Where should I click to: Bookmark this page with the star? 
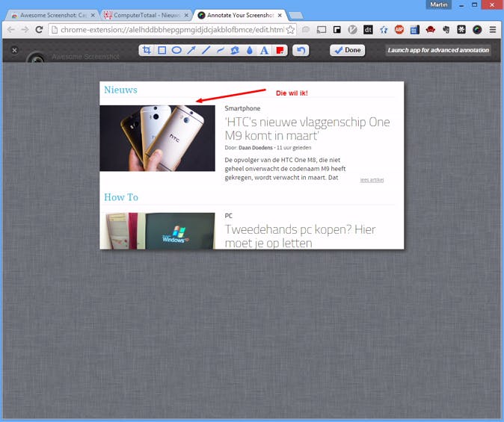click(290, 30)
